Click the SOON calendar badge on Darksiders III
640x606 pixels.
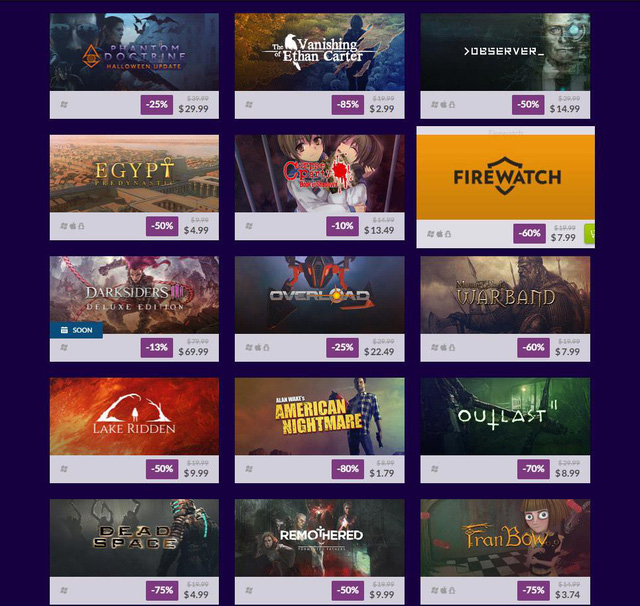click(x=76, y=330)
